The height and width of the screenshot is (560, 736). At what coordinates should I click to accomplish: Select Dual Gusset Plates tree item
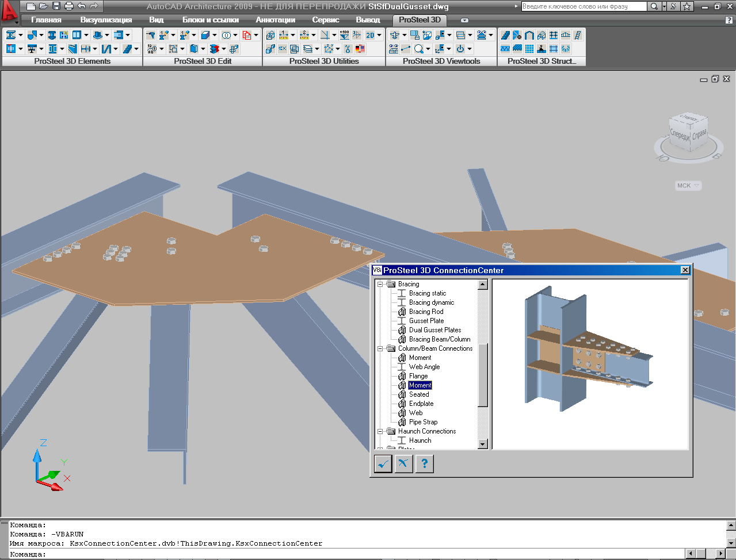pyautogui.click(x=435, y=330)
